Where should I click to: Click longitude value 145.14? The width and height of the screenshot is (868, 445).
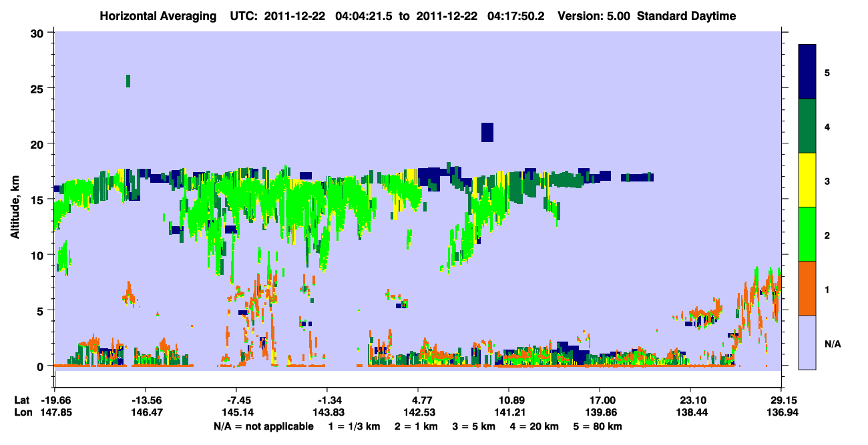tap(236, 413)
